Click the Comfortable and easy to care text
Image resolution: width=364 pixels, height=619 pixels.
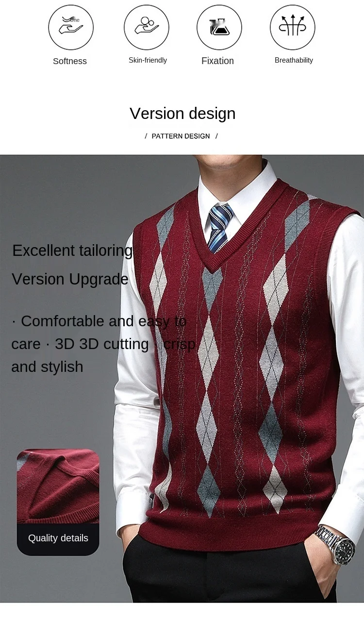click(99, 333)
